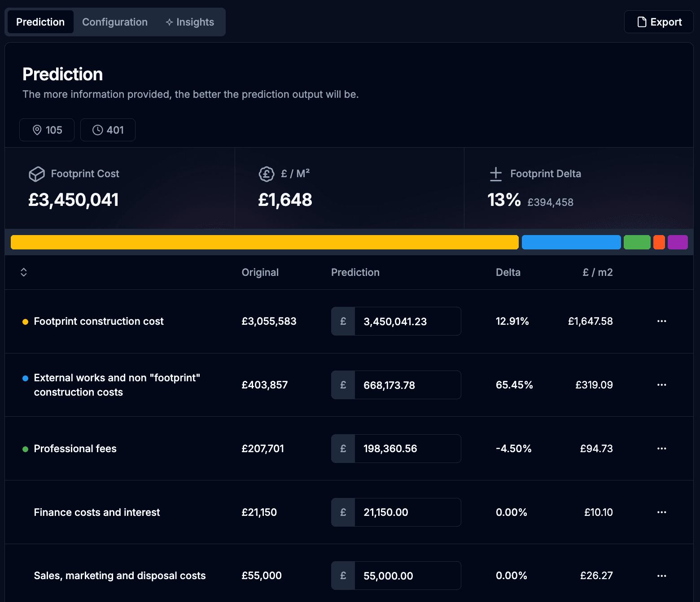This screenshot has width=700, height=602.
Task: Click the Original column header
Action: pos(260,272)
